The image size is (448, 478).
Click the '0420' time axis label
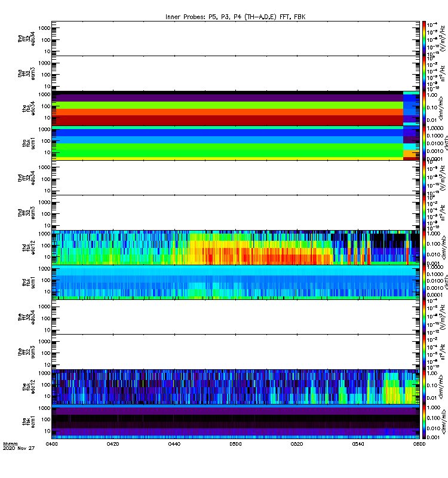coord(113,444)
